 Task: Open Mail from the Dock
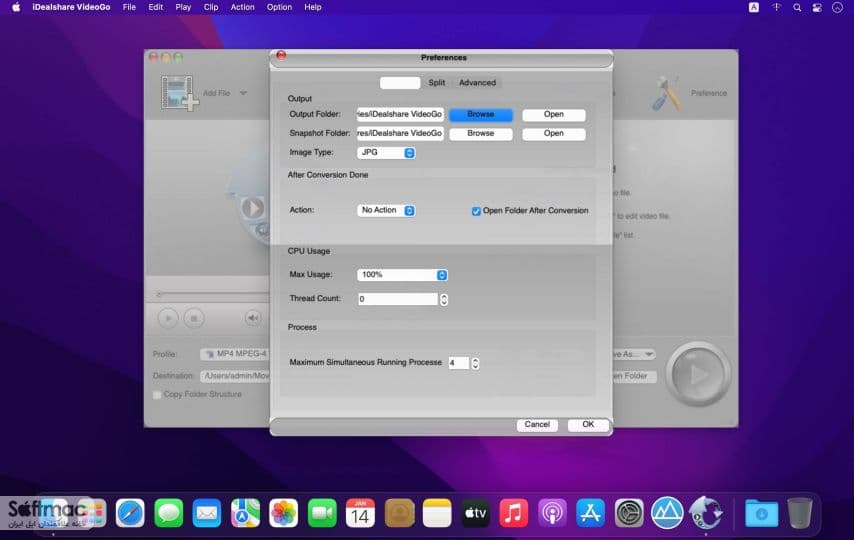coord(207,513)
